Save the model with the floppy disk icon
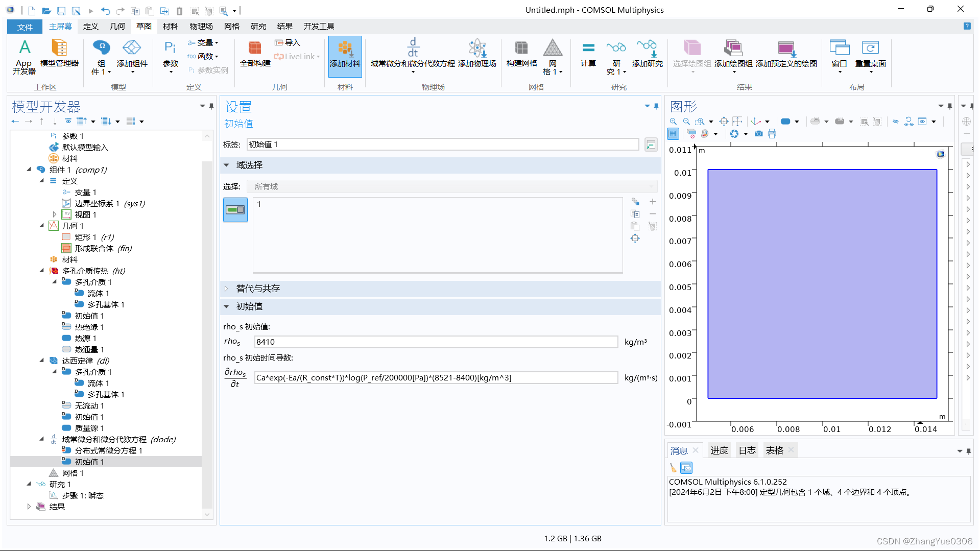The image size is (980, 551). click(x=61, y=10)
